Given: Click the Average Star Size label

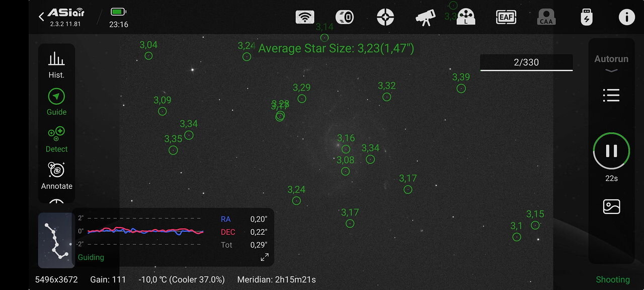Looking at the screenshot, I should tap(336, 48).
